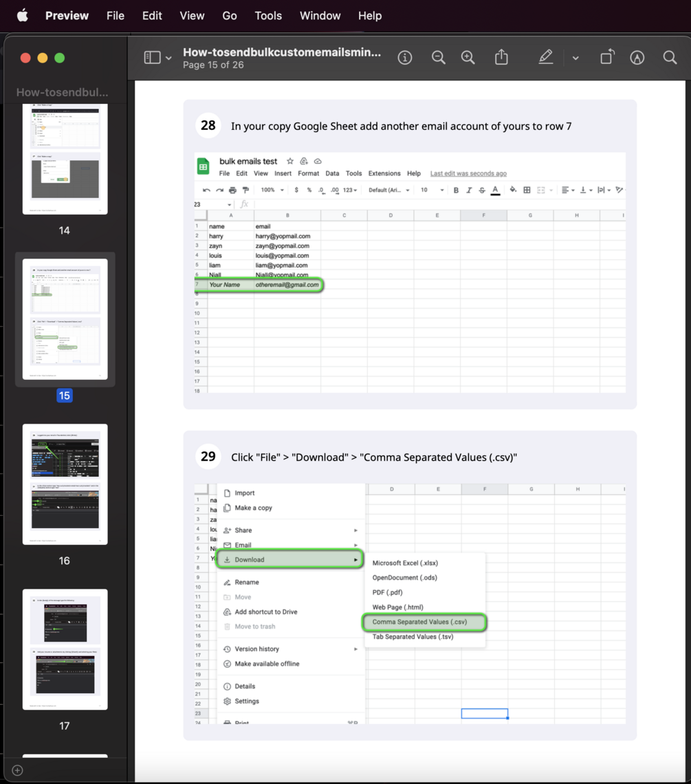Image resolution: width=691 pixels, height=784 pixels.
Task: Select the Highlight pen tool
Action: point(546,58)
